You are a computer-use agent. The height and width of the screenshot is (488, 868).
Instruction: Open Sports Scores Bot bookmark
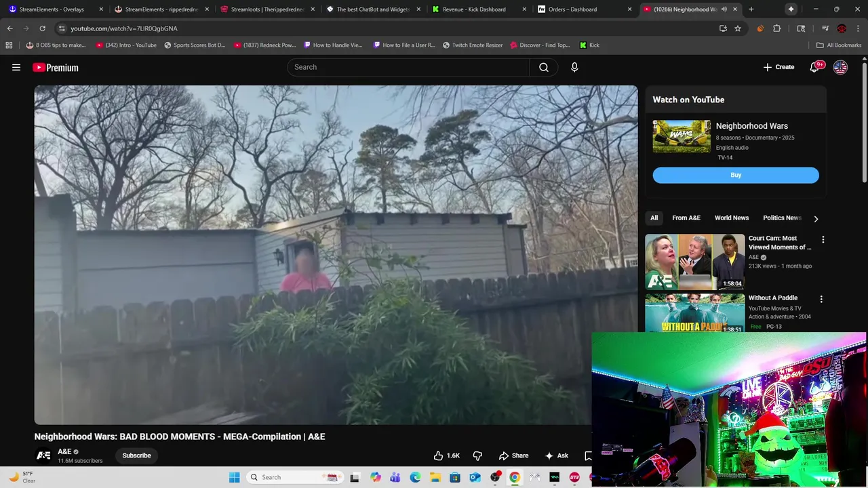coord(194,45)
